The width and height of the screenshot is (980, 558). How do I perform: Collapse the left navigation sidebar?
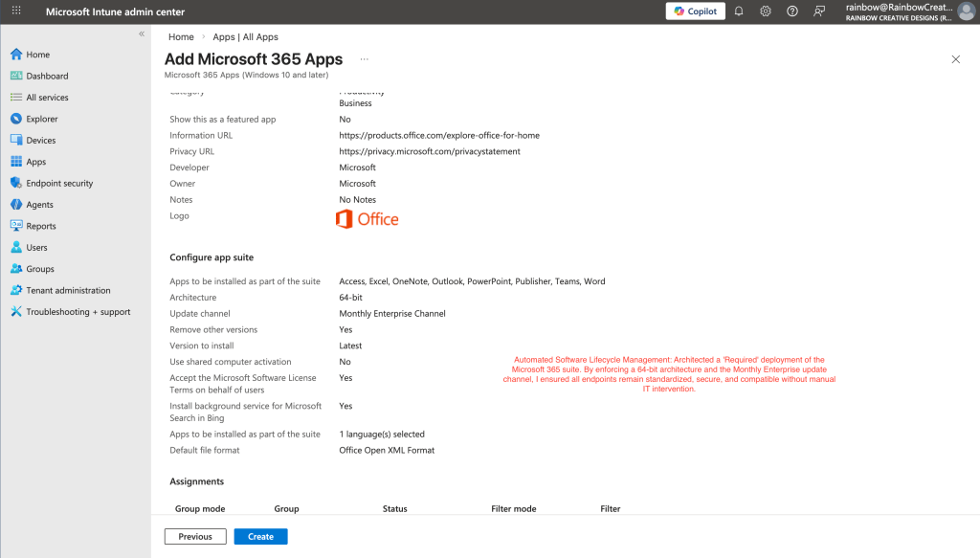[142, 33]
